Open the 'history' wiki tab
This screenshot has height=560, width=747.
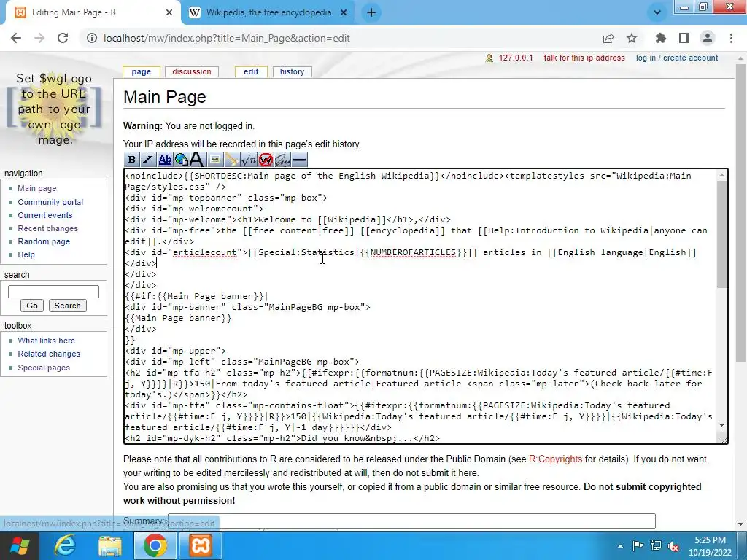point(292,71)
